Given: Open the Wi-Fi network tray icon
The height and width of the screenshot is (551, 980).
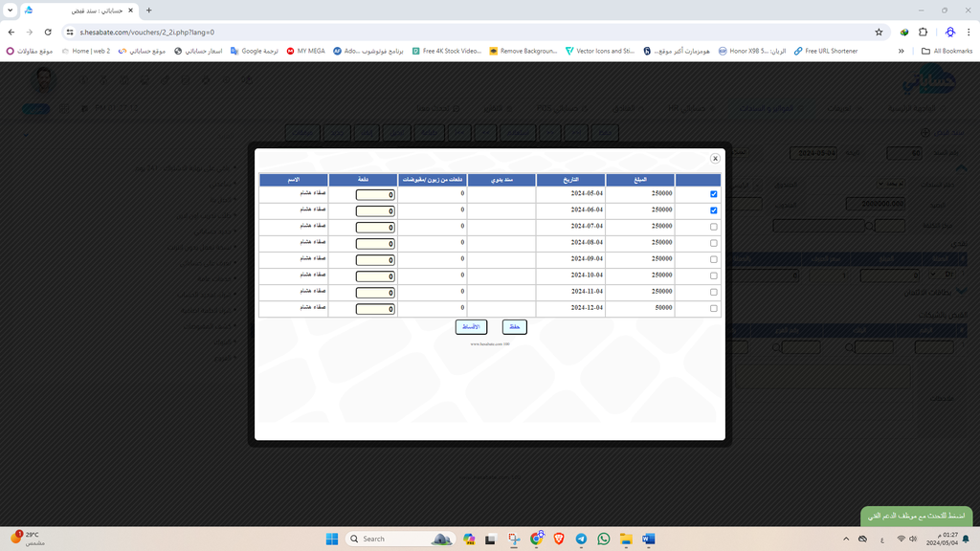Looking at the screenshot, I should 901,539.
